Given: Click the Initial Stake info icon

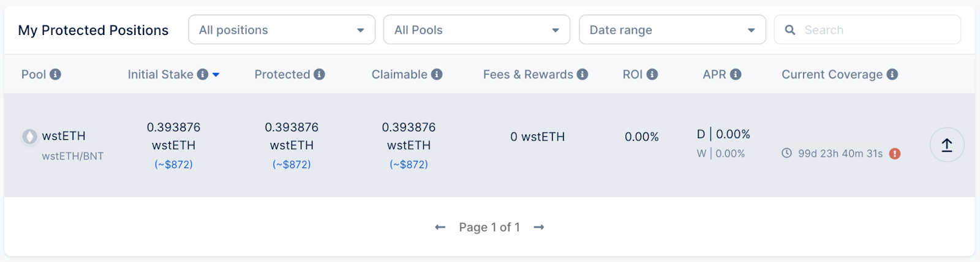Looking at the screenshot, I should point(202,74).
